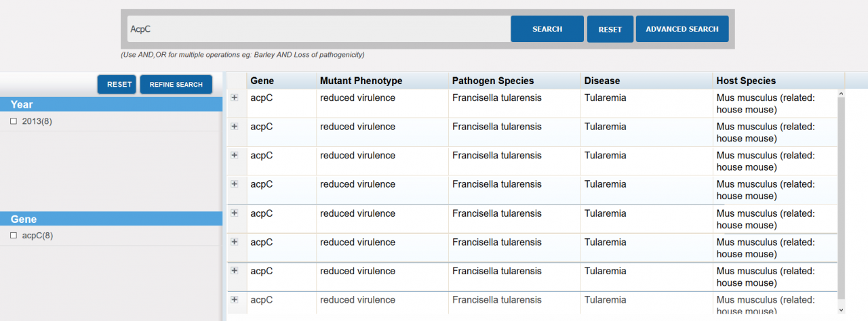Click into the AcpC search input field
The height and width of the screenshot is (321, 868).
coord(319,29)
